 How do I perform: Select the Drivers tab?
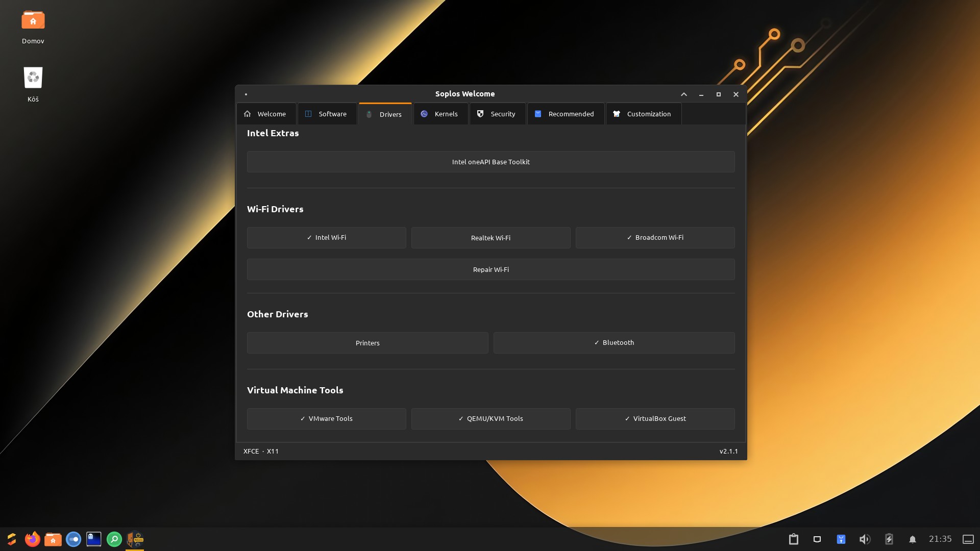click(x=385, y=114)
